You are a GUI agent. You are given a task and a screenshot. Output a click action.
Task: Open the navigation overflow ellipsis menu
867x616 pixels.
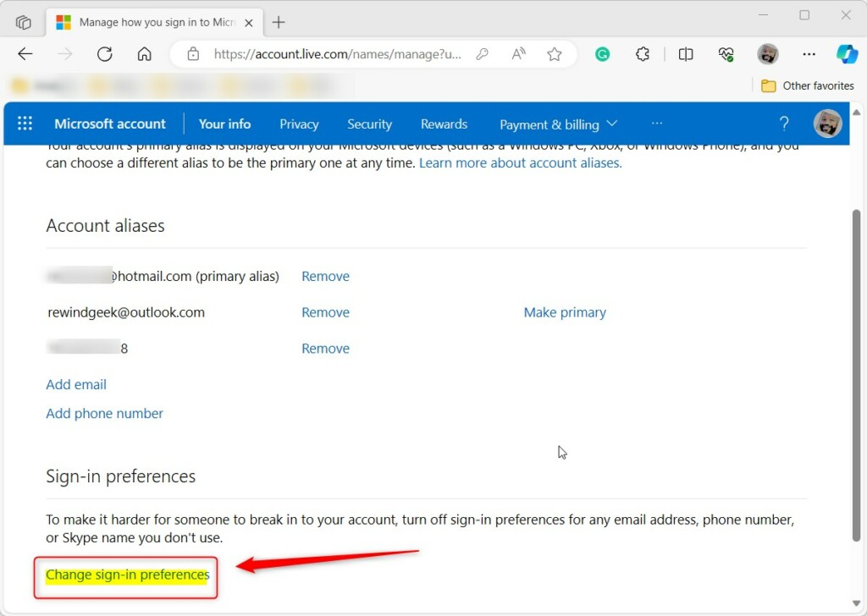(657, 124)
